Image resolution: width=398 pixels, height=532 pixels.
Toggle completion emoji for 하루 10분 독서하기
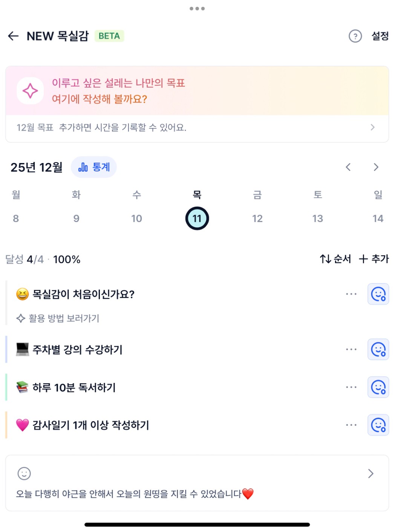coord(378,387)
